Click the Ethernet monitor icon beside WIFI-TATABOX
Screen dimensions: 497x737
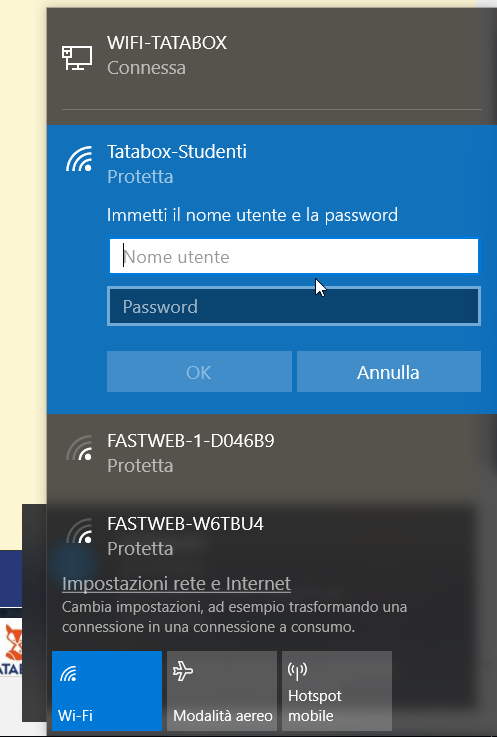77,57
